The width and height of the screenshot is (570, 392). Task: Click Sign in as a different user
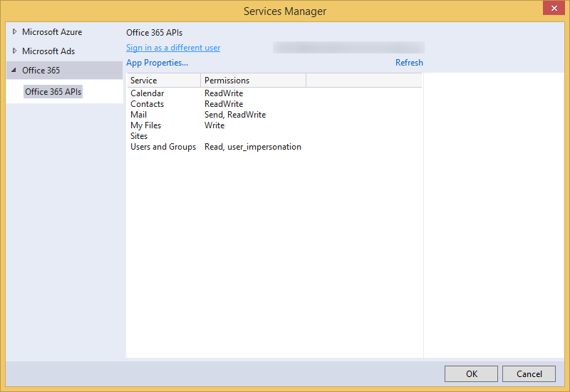click(173, 48)
